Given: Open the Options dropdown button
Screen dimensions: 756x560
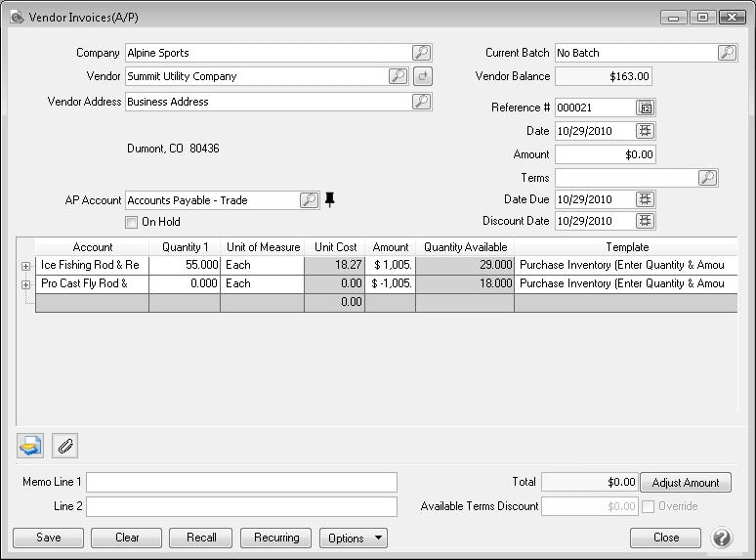Looking at the screenshot, I should (354, 538).
